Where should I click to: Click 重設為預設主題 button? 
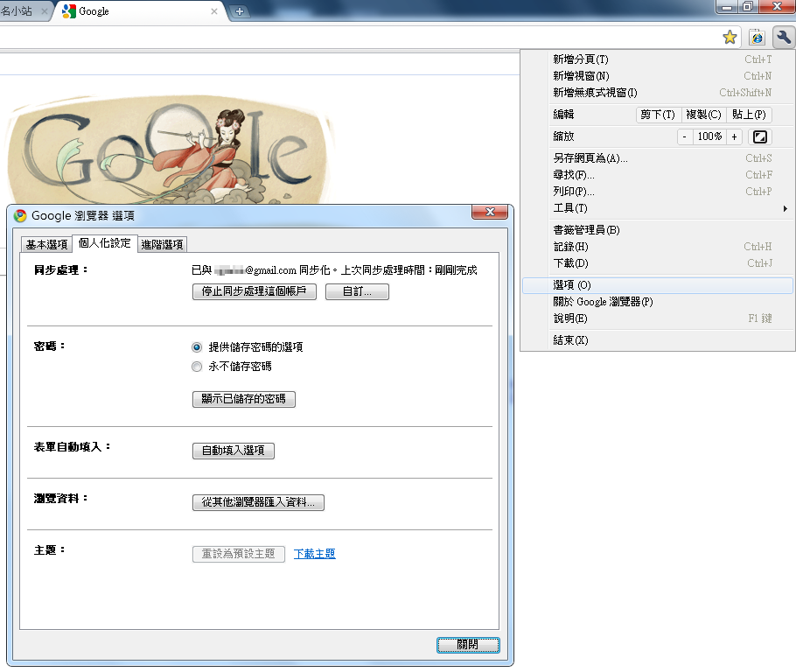tap(239, 554)
